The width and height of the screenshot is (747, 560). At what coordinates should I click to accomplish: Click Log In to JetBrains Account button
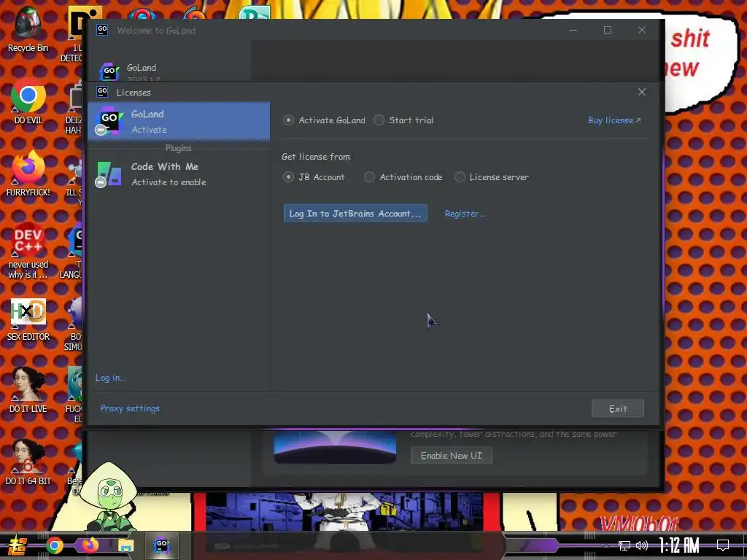[355, 214]
